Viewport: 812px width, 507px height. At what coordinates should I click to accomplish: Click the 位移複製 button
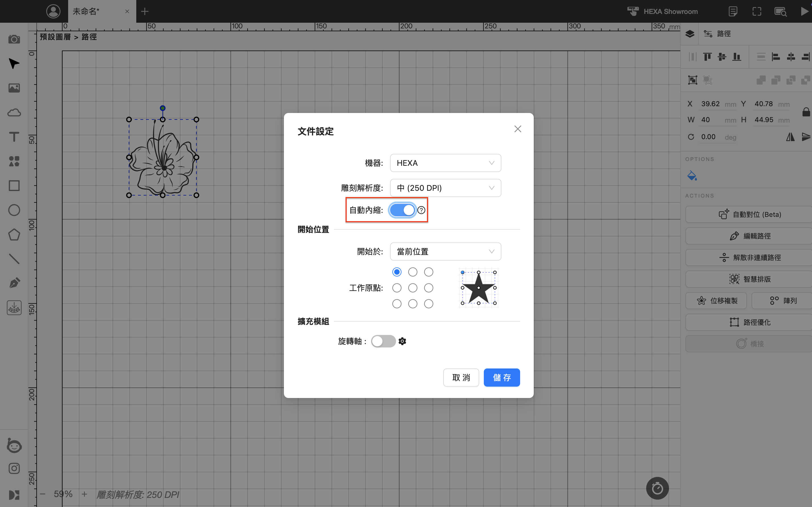coord(716,301)
